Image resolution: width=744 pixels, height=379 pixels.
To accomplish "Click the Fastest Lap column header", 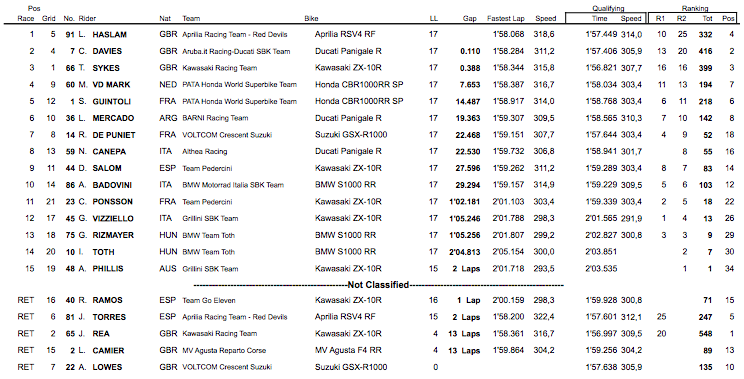I will point(506,18).
